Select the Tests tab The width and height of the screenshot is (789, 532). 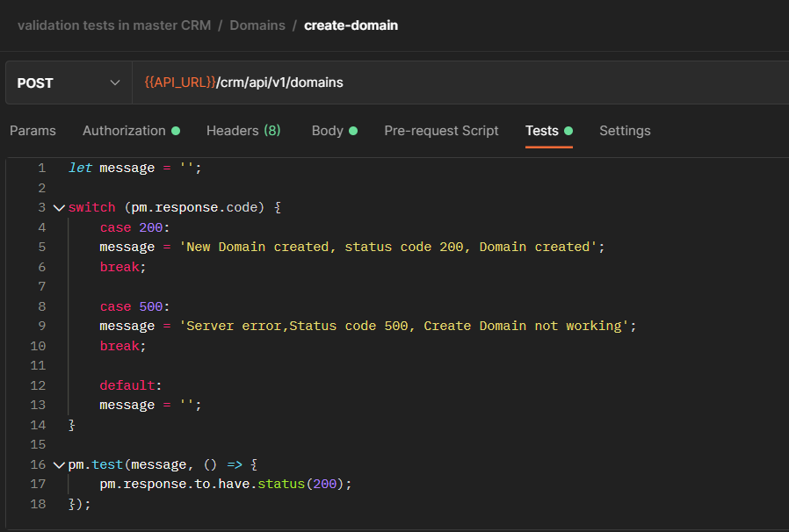(542, 130)
